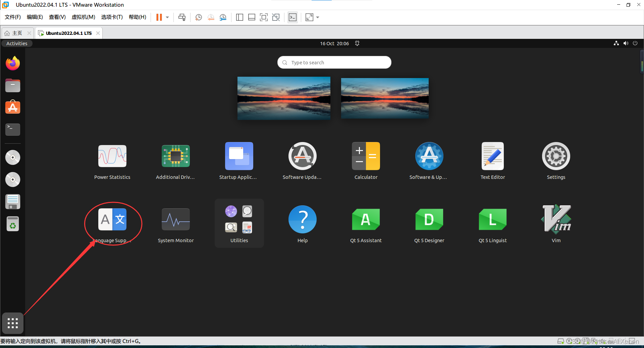Focus the Type to search field
The width and height of the screenshot is (644, 348).
pyautogui.click(x=334, y=62)
